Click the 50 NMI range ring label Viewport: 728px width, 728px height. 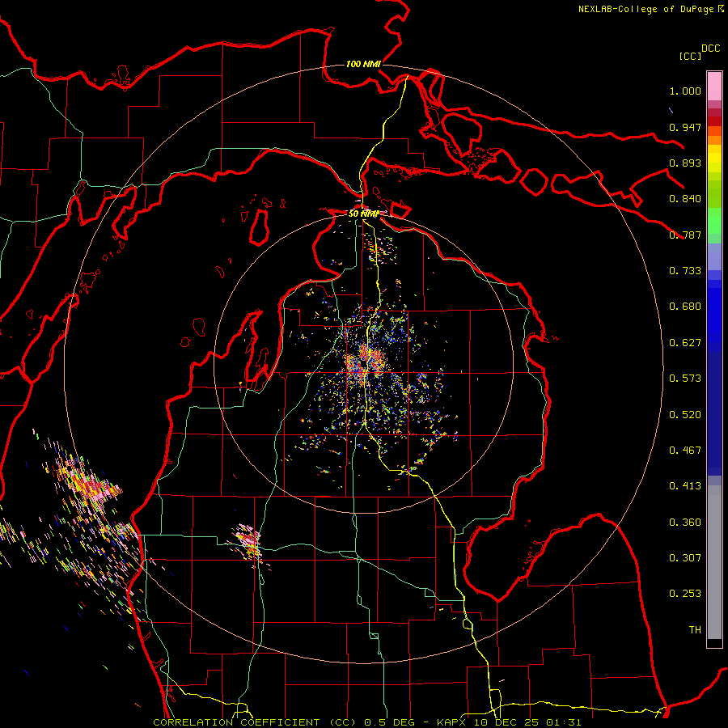pos(363,214)
